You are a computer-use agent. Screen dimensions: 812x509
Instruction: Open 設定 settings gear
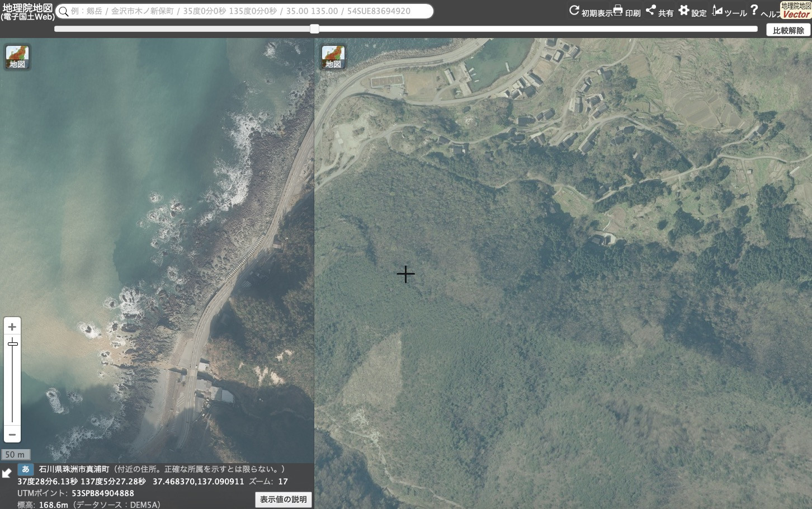pyautogui.click(x=692, y=11)
